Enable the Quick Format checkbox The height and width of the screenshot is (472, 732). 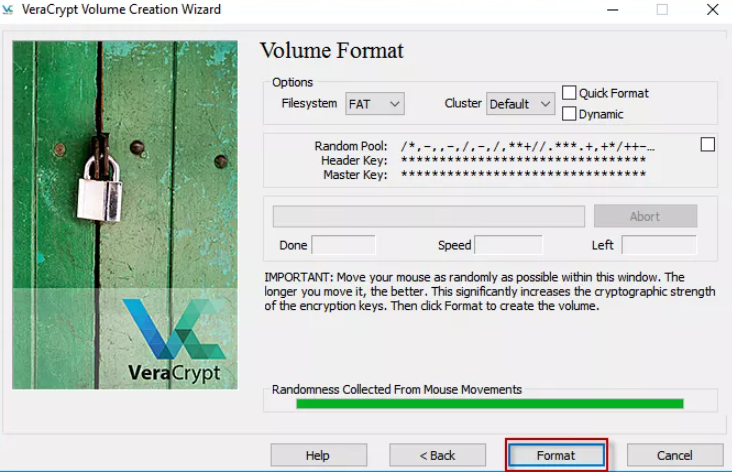pos(569,93)
